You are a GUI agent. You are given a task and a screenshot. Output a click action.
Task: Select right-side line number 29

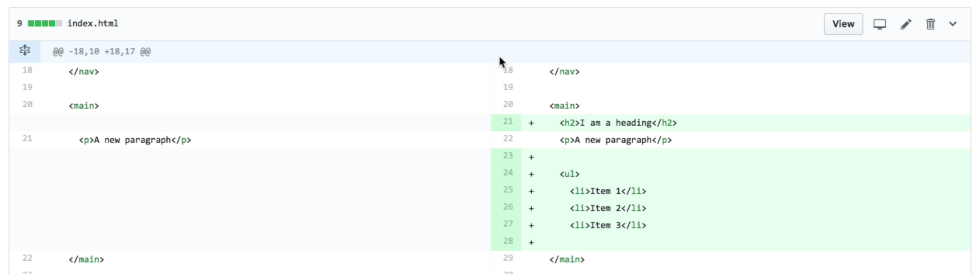[507, 258]
